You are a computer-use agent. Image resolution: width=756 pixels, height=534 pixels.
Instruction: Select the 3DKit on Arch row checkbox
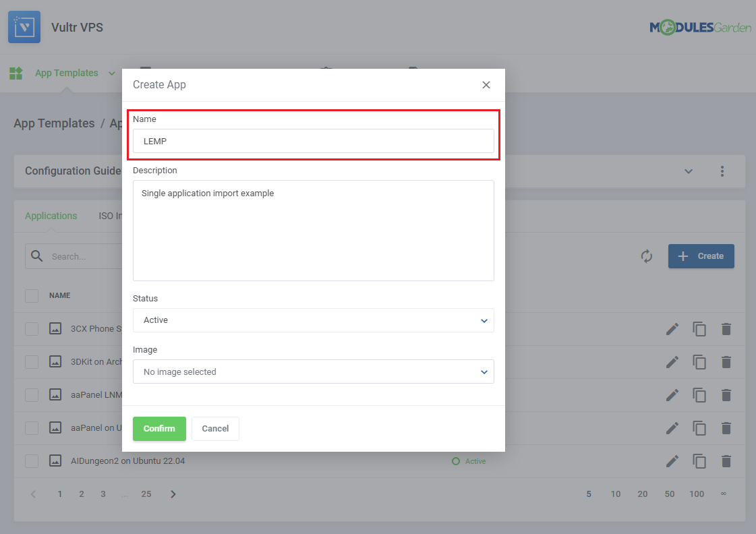pos(32,361)
